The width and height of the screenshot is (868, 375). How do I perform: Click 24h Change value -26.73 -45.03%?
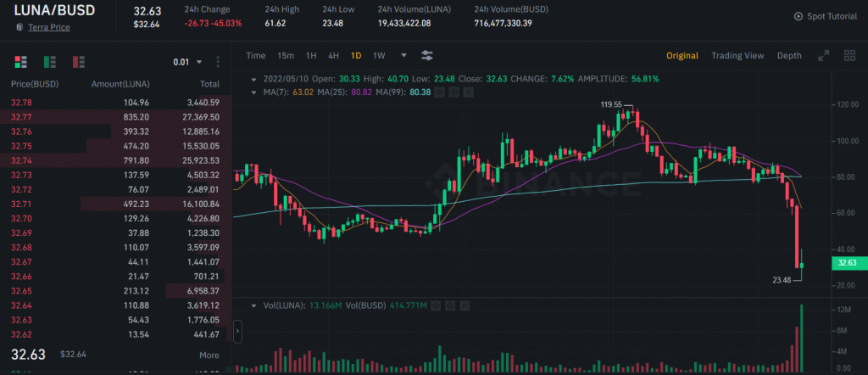(x=213, y=23)
